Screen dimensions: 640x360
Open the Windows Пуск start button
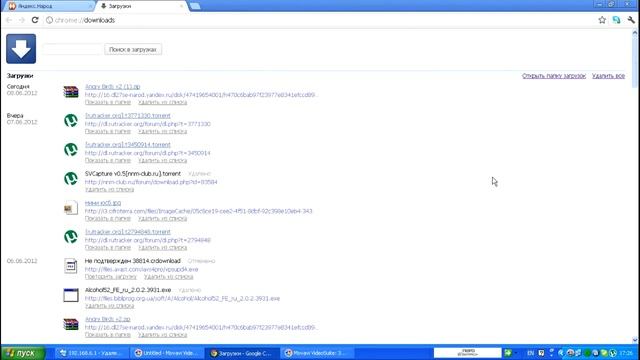coord(22,353)
